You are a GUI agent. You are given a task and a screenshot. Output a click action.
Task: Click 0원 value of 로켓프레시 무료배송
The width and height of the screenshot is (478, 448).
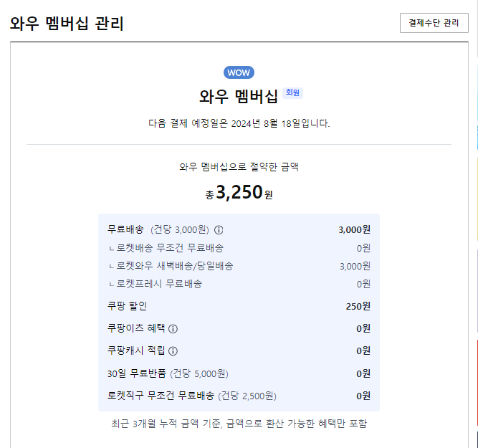pos(363,285)
